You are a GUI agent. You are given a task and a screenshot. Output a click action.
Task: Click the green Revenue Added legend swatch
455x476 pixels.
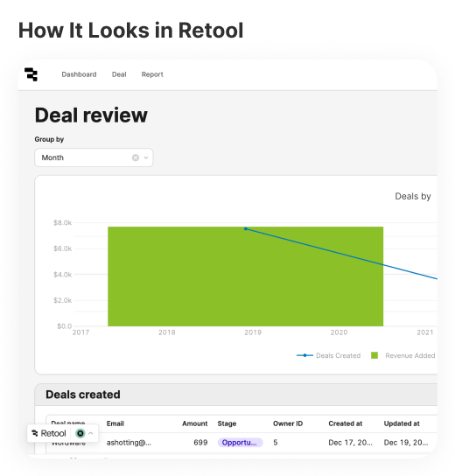pyautogui.click(x=374, y=355)
